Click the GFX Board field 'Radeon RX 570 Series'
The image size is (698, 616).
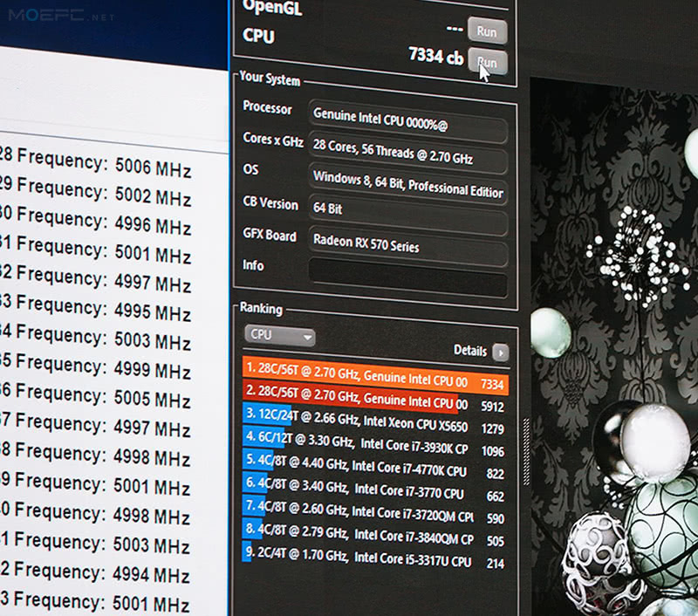408,246
